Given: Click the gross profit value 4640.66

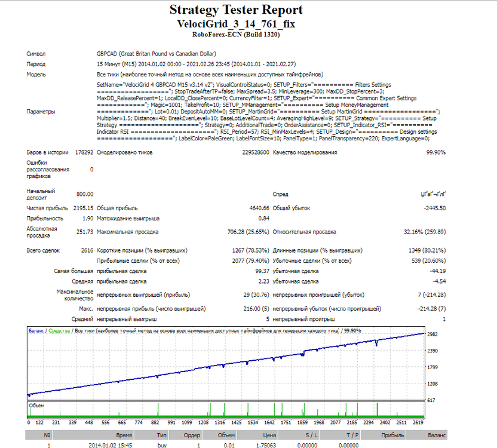Looking at the screenshot, I should point(259,208).
